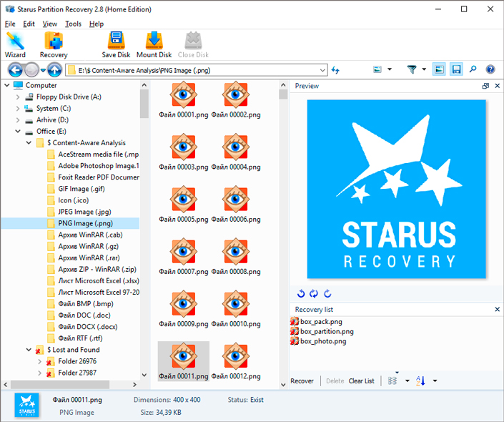The image size is (504, 422).
Task: Click Clear List
Action: 361,381
